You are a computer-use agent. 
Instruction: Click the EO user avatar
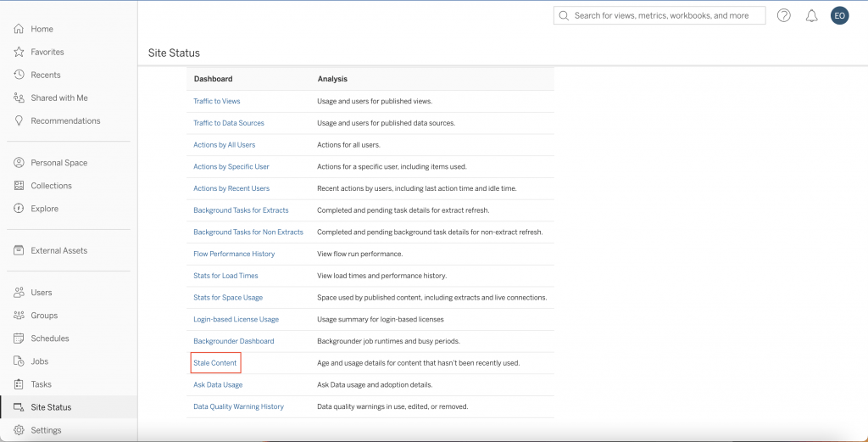click(x=839, y=15)
